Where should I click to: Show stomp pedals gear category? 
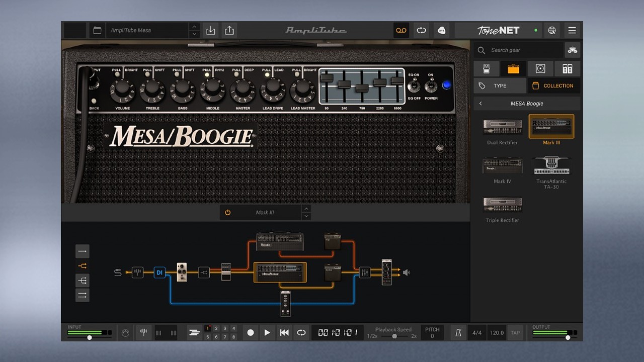tap(486, 69)
